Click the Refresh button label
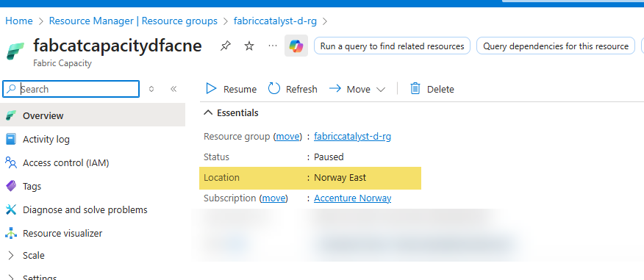The image size is (644, 280). [x=301, y=89]
